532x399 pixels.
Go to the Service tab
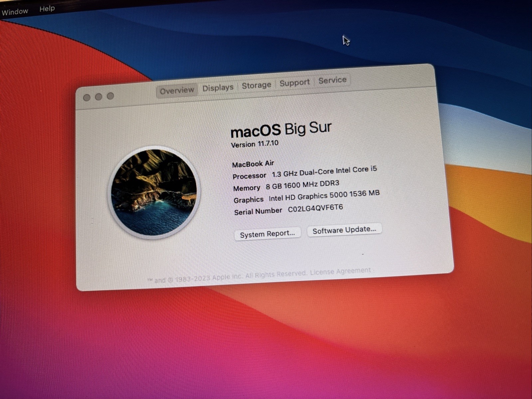[x=332, y=80]
